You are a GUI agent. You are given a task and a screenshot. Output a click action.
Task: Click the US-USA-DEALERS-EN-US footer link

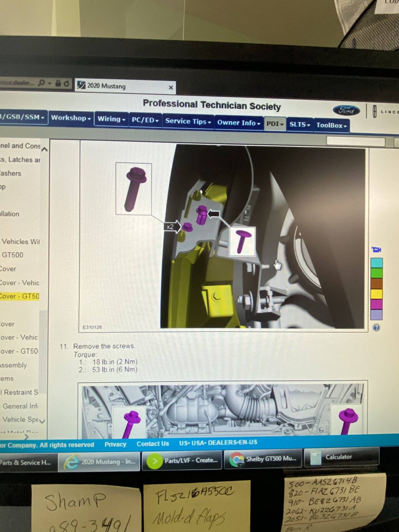(218, 442)
